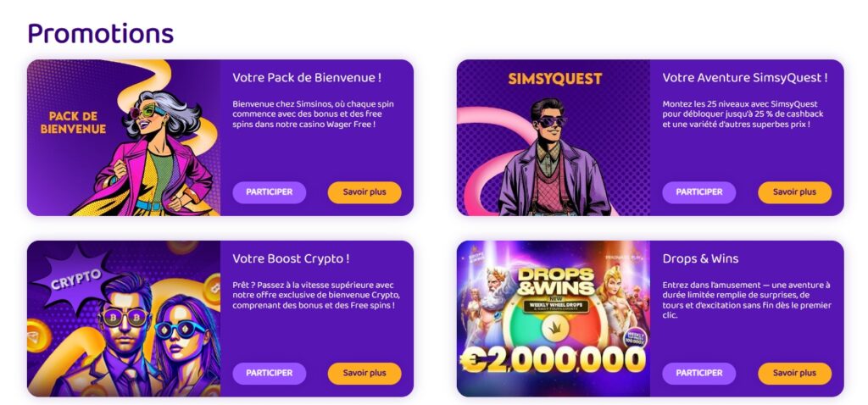Click PARTICIPER on the Pack de Bienvenue card
The image size is (868, 405).
[269, 192]
